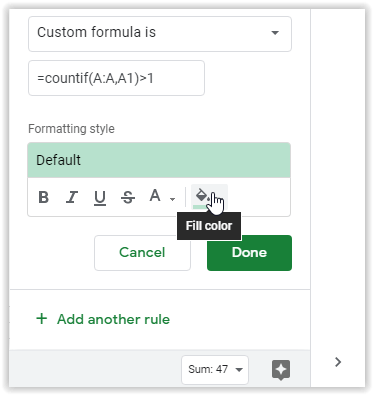Click the caret arrow on condition selector

tap(275, 33)
